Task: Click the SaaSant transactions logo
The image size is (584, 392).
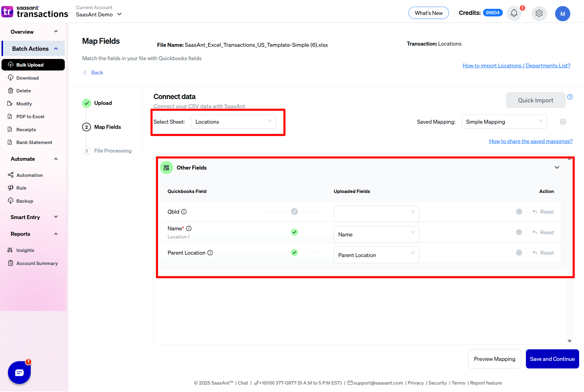Action: pos(34,12)
